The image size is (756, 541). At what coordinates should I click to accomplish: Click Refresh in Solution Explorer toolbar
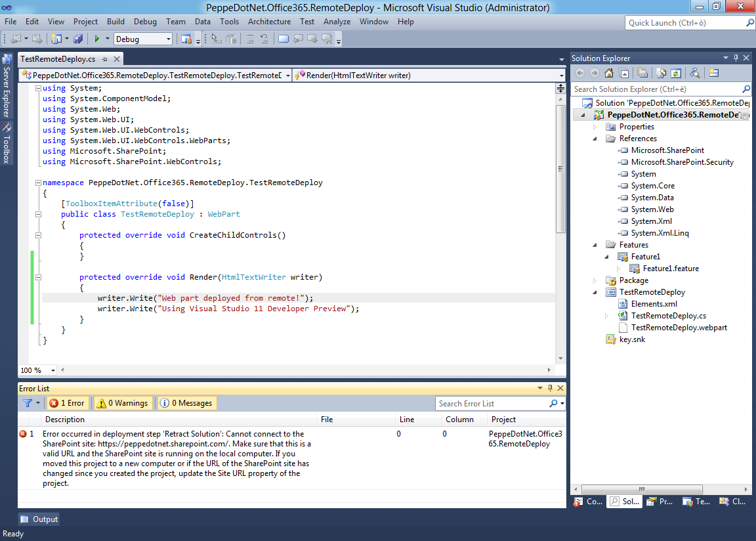pos(676,74)
